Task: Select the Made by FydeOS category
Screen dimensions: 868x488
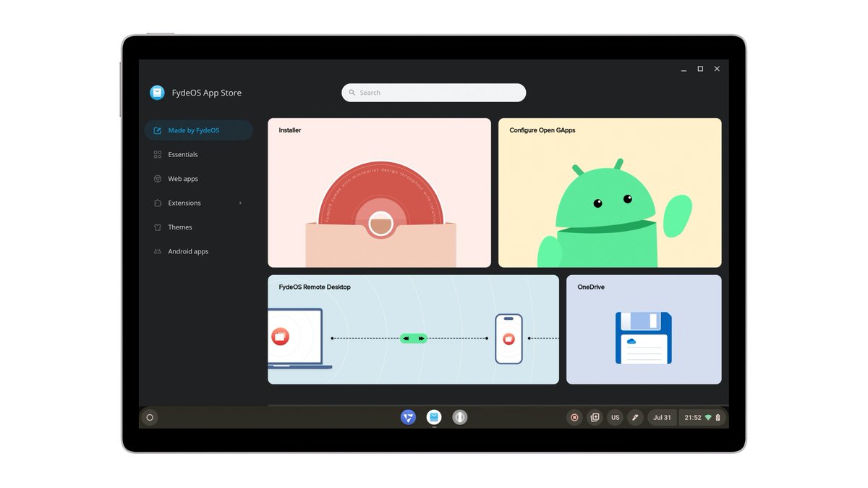Action: [198, 130]
